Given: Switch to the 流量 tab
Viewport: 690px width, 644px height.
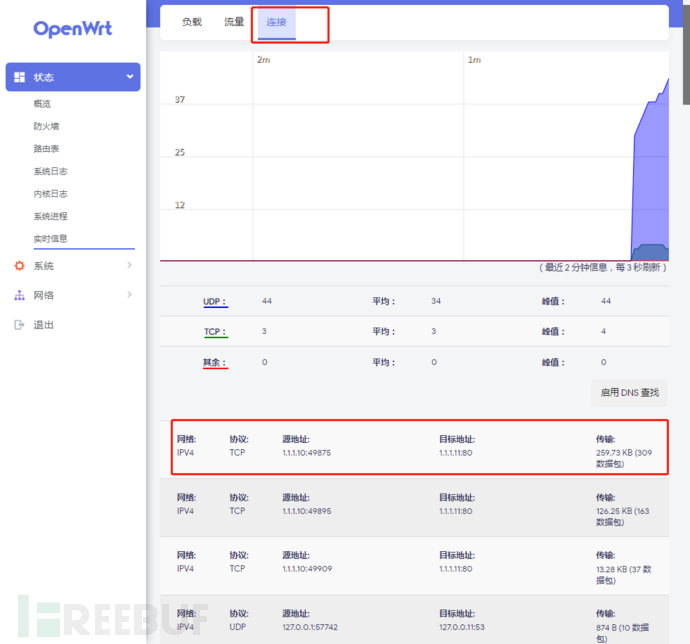Looking at the screenshot, I should pyautogui.click(x=234, y=22).
